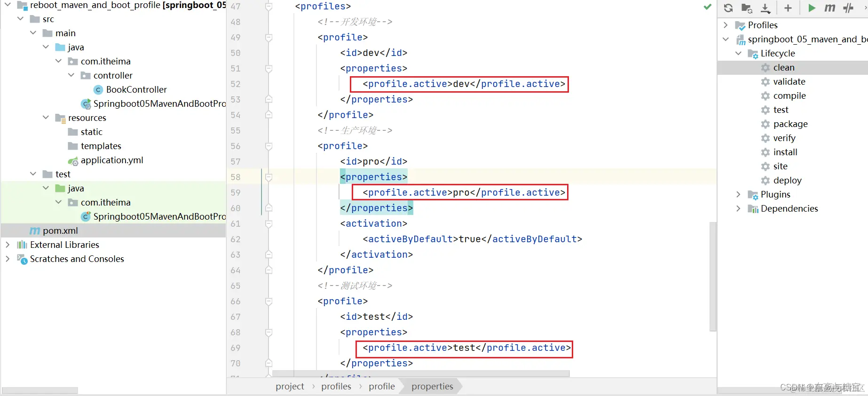This screenshot has width=868, height=396.
Task: Click id dev text on line 50
Action: (374, 53)
